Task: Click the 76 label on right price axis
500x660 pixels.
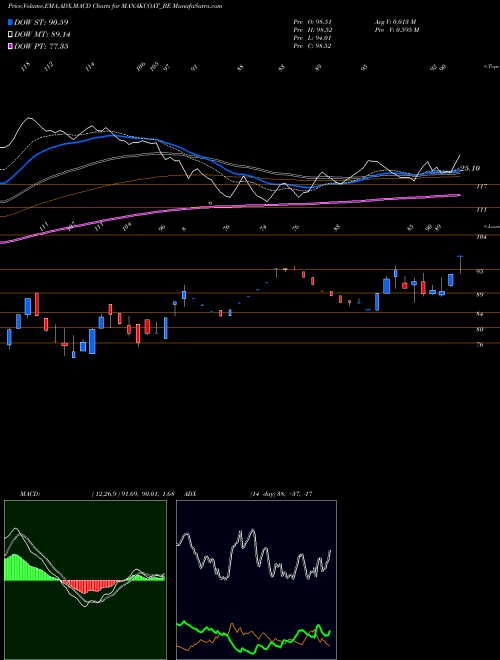Action: [479, 345]
